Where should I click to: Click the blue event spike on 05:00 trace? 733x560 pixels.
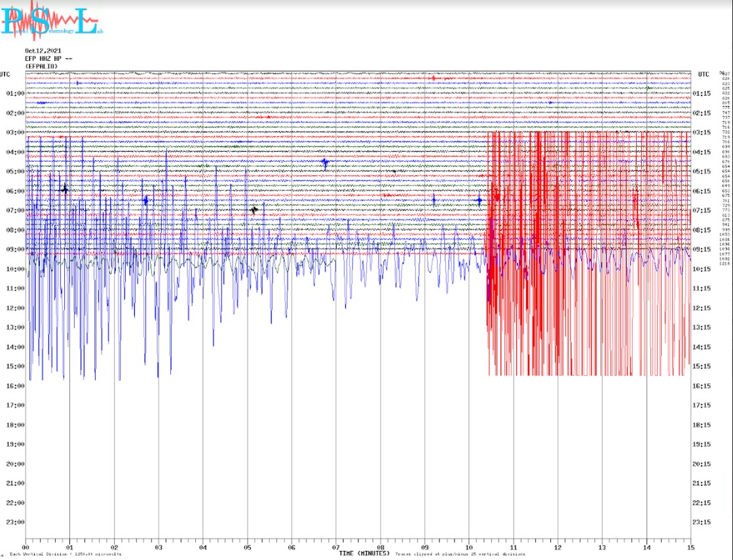coord(325,162)
